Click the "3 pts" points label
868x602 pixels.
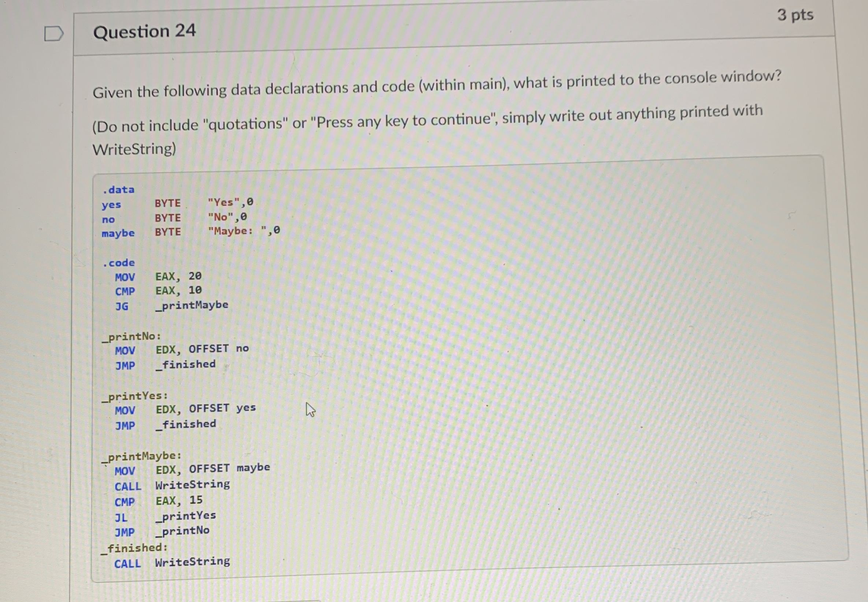click(795, 15)
